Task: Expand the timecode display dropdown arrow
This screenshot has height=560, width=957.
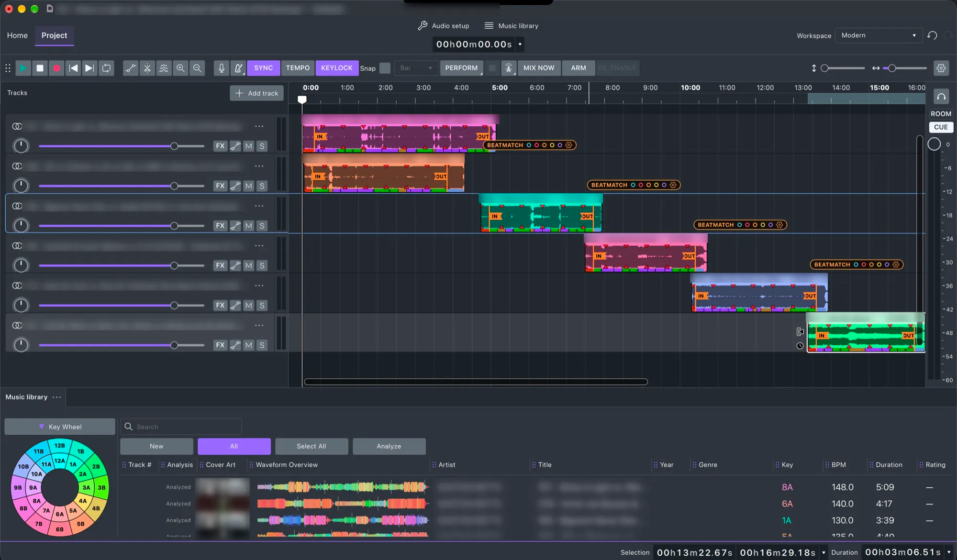Action: (x=520, y=44)
